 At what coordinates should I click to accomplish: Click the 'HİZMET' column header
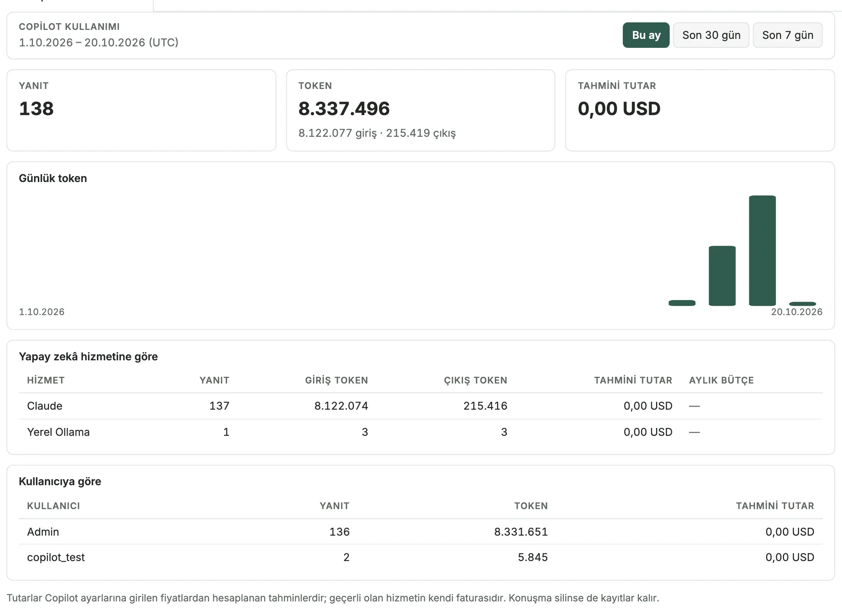pos(46,381)
